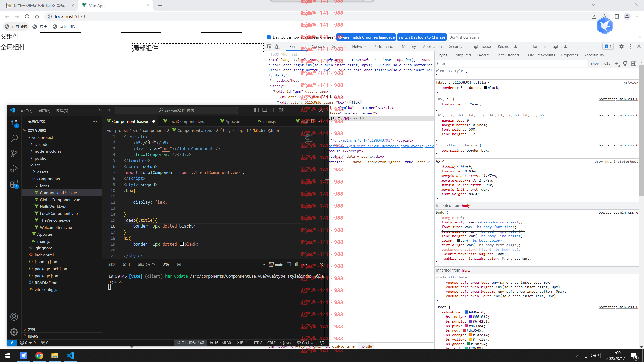Toggle .cls element classes panel
The image size is (644, 362).
click(606, 64)
